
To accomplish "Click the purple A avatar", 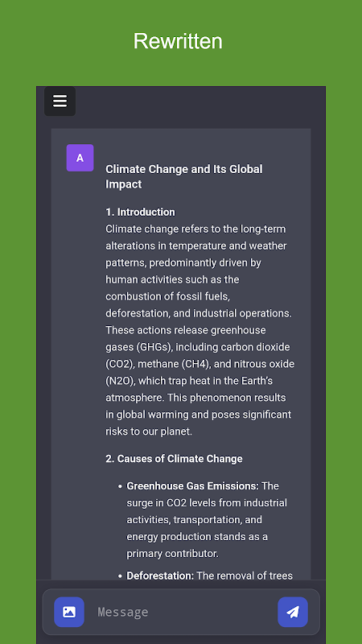I will [x=80, y=158].
